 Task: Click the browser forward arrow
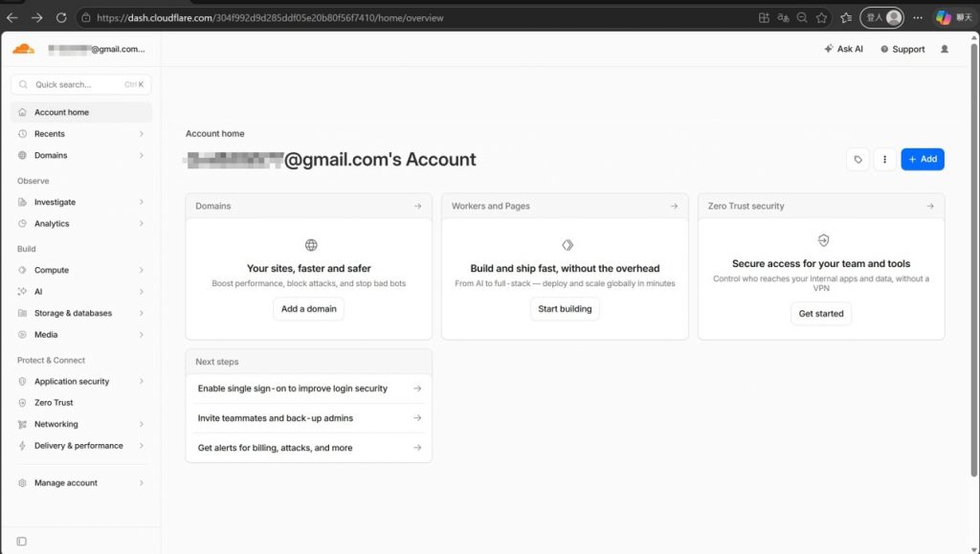tap(37, 17)
